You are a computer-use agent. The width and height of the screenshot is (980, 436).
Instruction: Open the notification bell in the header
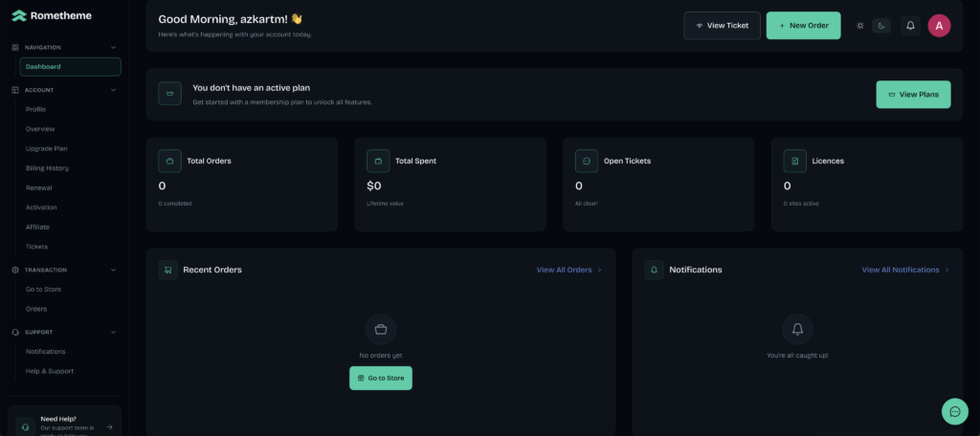point(911,26)
